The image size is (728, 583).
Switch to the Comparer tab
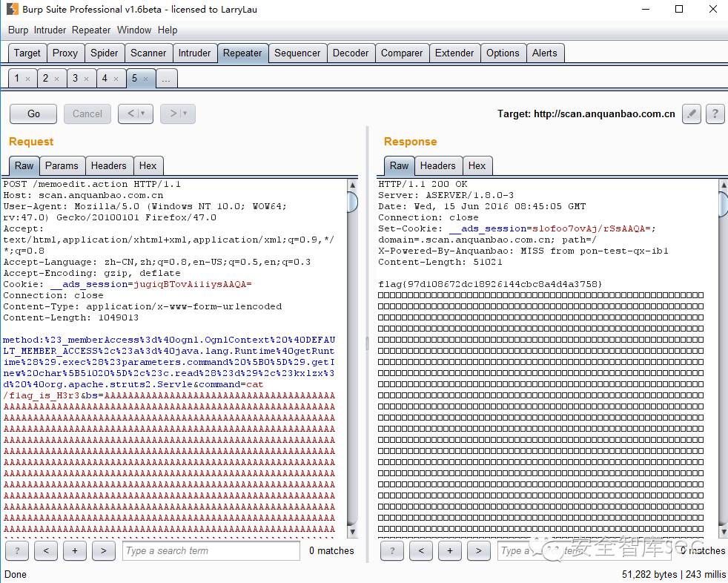coord(402,53)
